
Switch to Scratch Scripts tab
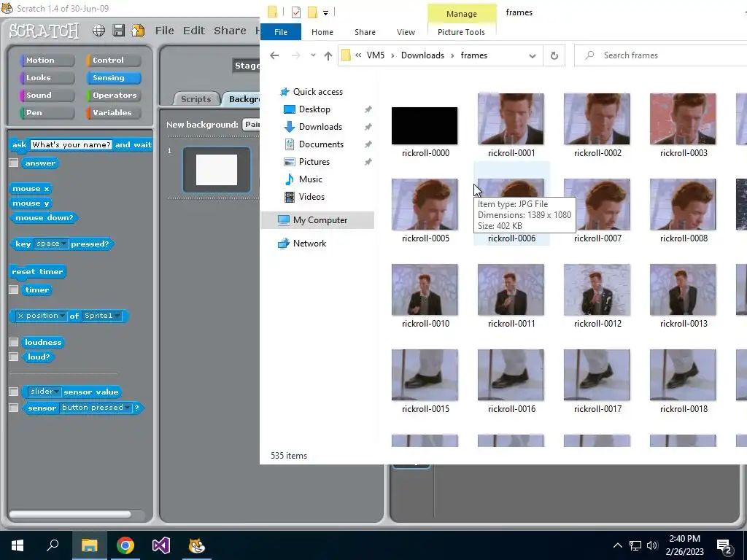point(196,99)
